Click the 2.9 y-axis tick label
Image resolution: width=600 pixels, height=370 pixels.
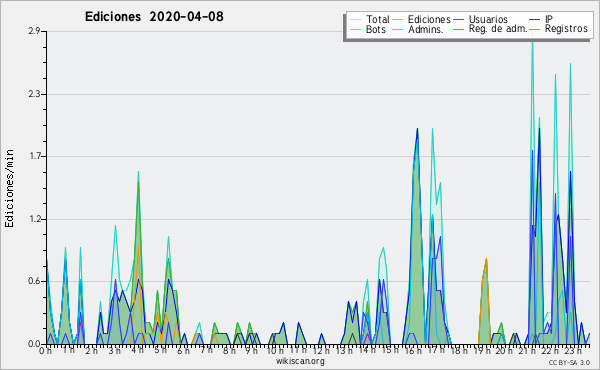coord(34,31)
